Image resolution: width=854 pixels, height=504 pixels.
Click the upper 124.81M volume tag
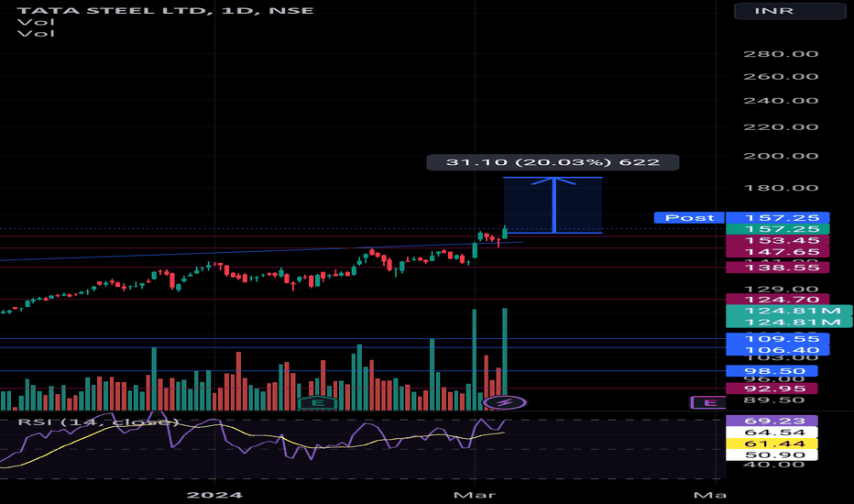pyautogui.click(x=789, y=311)
